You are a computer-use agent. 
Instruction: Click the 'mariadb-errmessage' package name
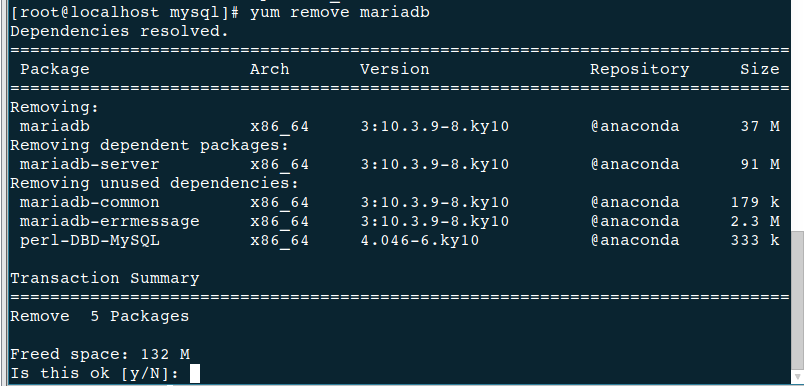109,221
